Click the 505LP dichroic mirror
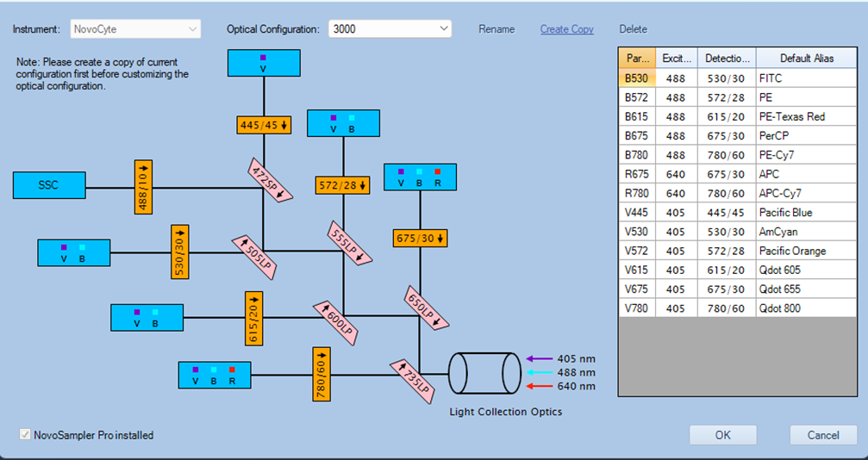 253,258
